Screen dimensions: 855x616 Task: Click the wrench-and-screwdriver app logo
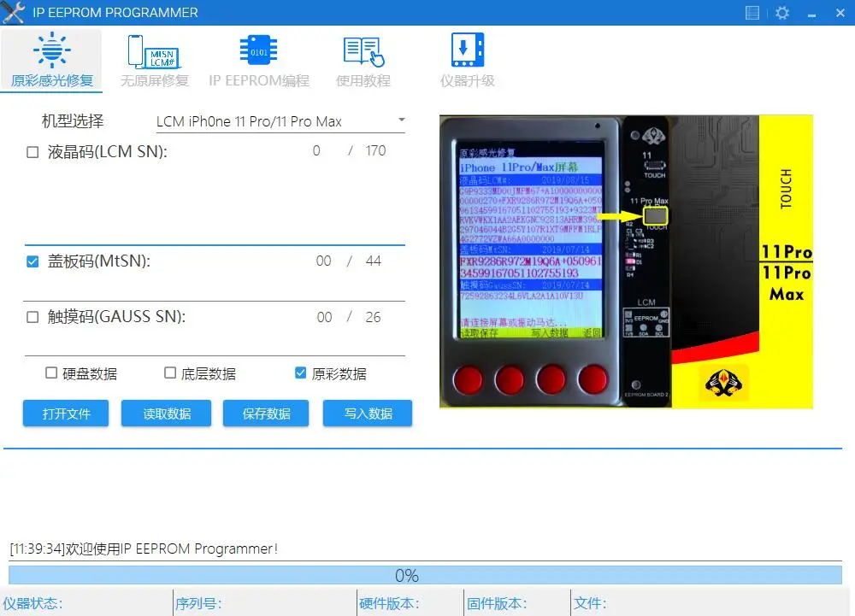13,13
